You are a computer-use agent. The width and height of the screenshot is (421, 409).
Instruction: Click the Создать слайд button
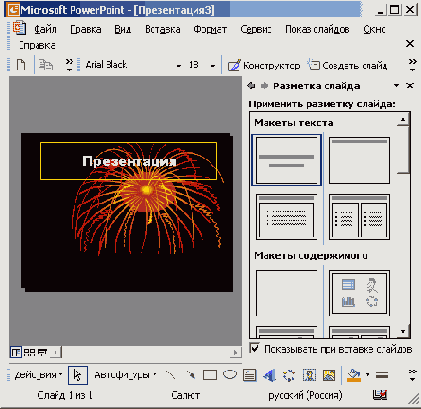click(347, 65)
